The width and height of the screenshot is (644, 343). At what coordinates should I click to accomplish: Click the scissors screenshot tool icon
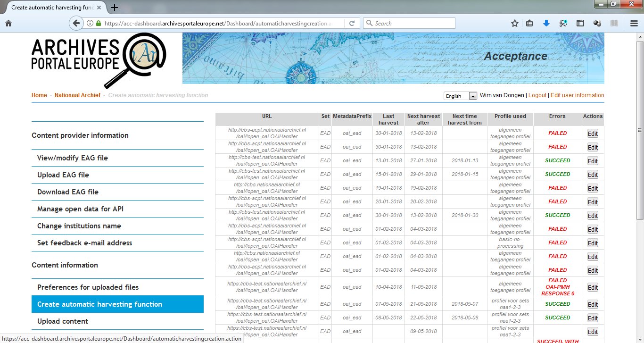[x=563, y=23]
